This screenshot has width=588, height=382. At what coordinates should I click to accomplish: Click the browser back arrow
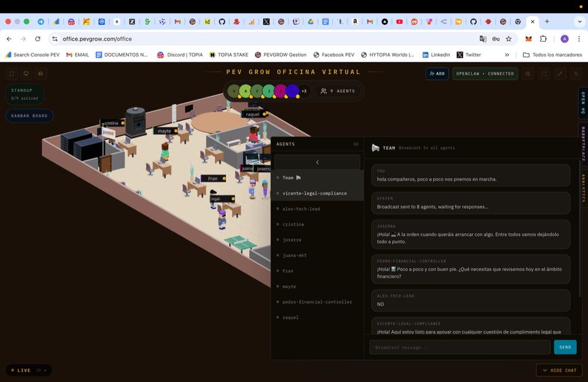[x=9, y=39]
